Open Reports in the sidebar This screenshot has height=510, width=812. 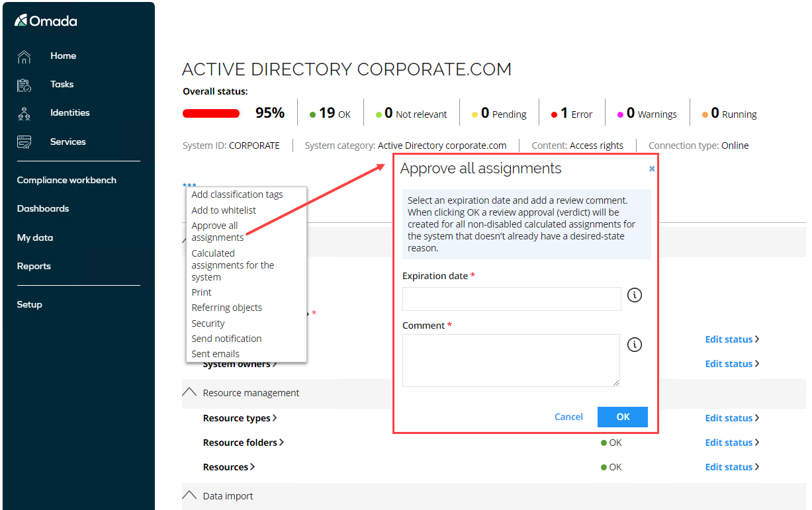(x=34, y=266)
